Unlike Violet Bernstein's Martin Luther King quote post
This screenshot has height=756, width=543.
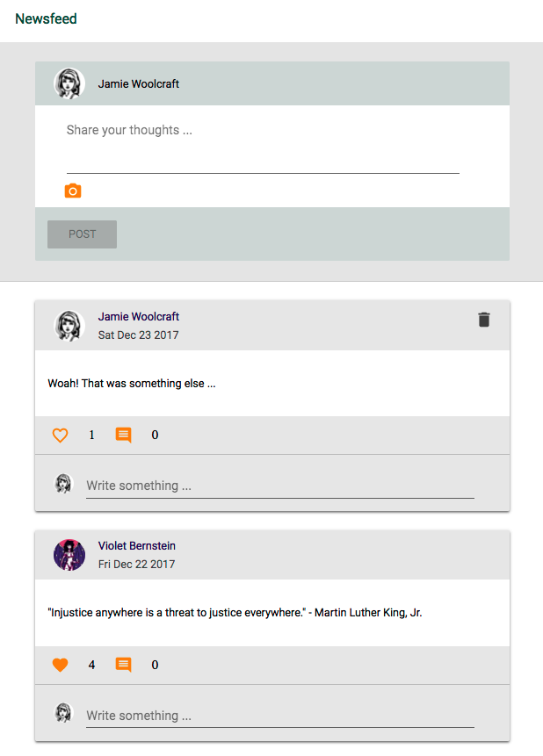click(60, 665)
